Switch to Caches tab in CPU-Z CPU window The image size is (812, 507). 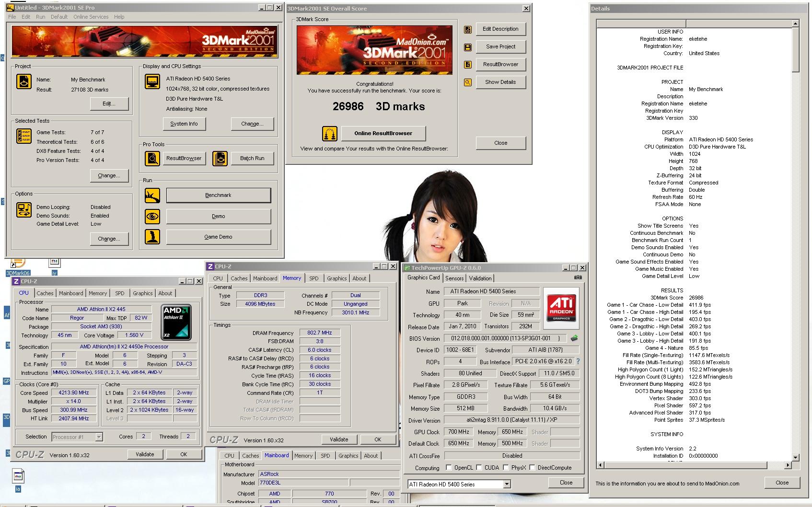click(x=45, y=293)
